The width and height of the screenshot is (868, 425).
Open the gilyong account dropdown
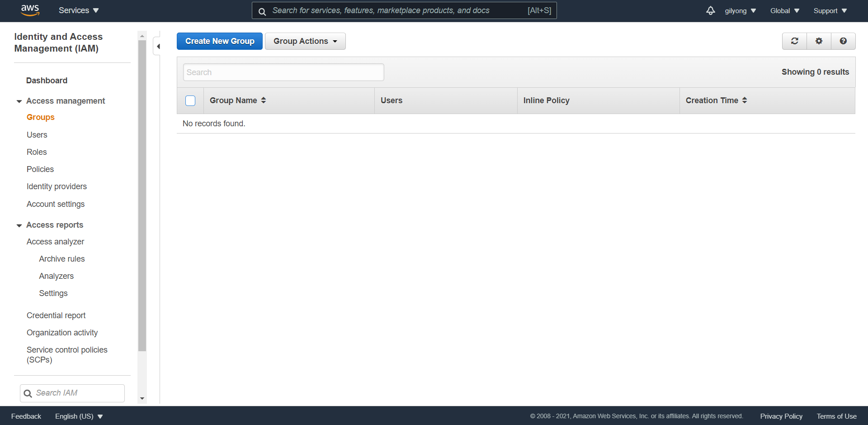tap(740, 11)
